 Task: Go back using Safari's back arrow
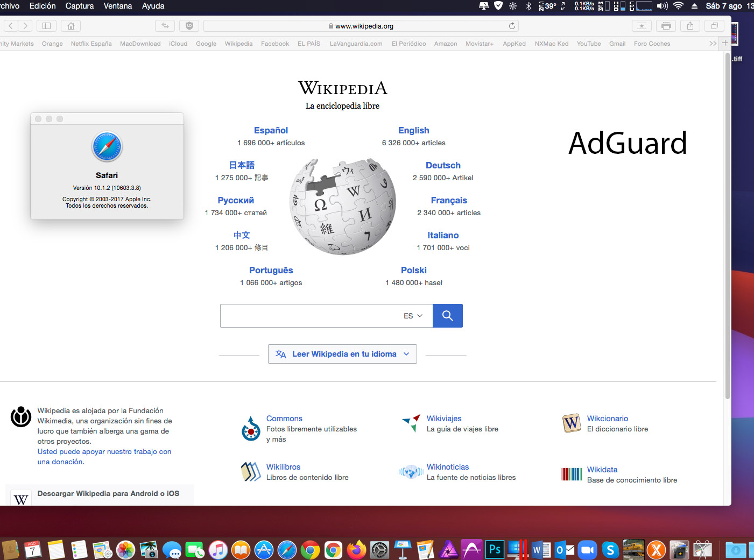(11, 26)
